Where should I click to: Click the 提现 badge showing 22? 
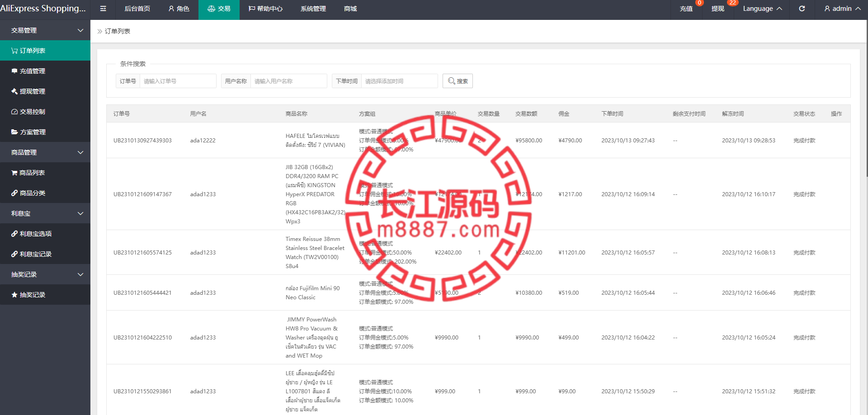coord(732,3)
